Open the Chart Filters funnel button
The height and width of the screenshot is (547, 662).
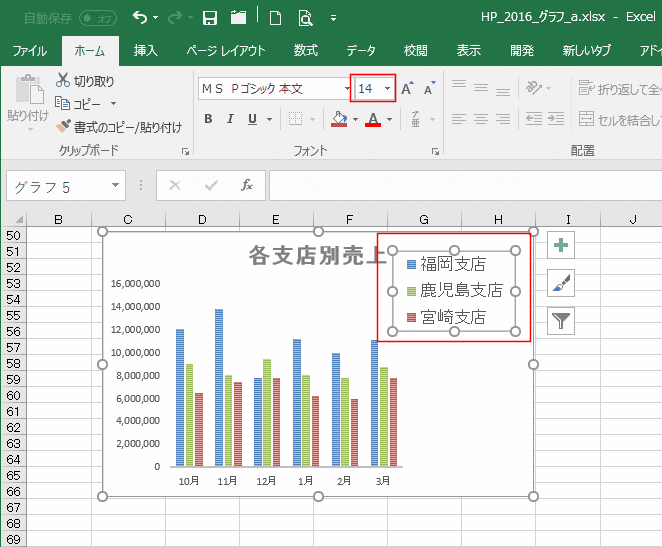563,320
